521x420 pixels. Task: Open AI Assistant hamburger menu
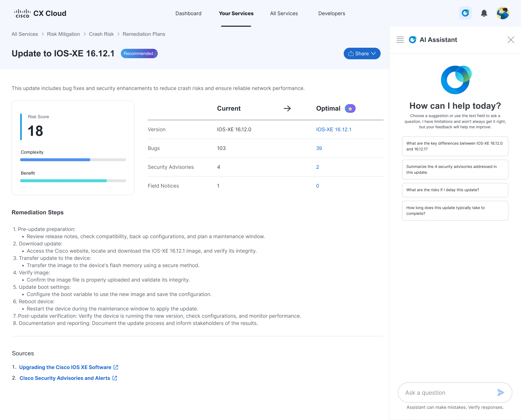(x=400, y=40)
